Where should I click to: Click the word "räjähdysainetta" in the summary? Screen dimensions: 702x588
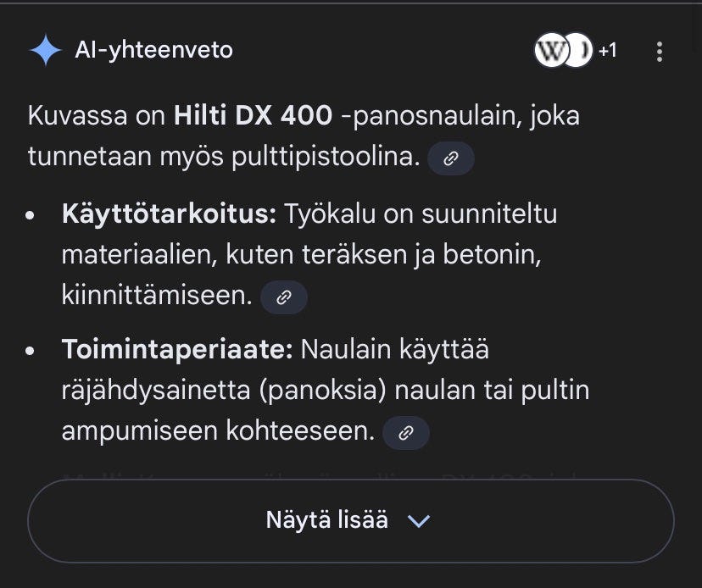[x=155, y=390]
